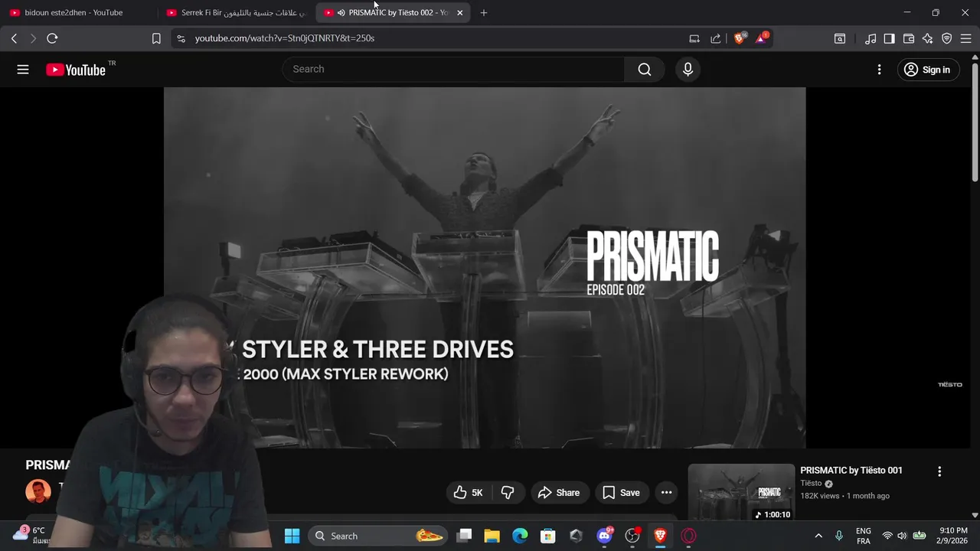Click the Sign in button
This screenshot has height=551, width=980.
[928, 70]
